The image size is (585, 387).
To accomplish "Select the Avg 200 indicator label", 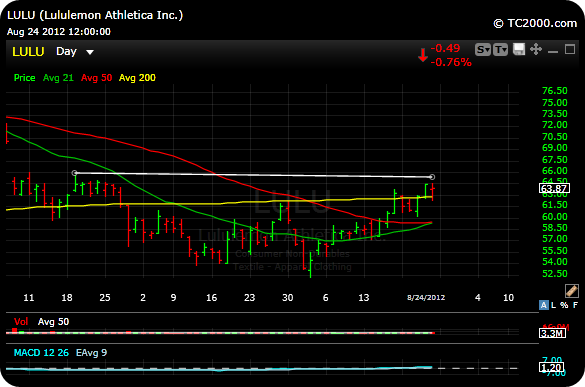I will 137,78.
